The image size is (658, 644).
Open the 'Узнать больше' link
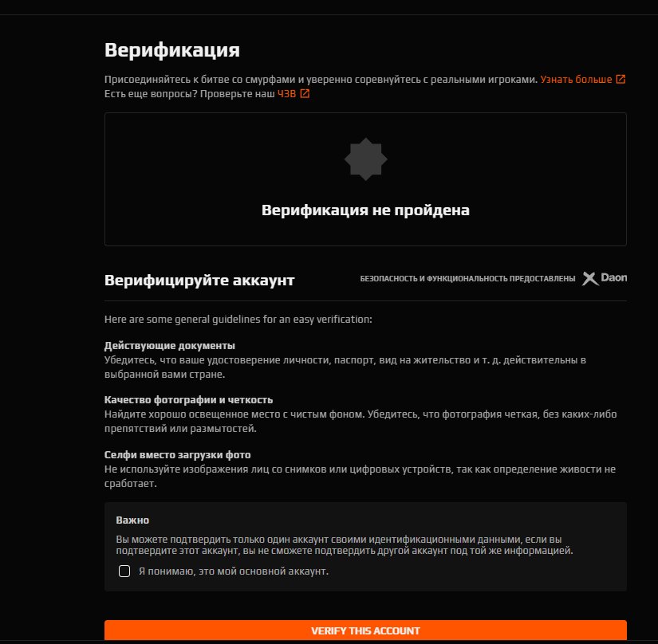coord(576,79)
